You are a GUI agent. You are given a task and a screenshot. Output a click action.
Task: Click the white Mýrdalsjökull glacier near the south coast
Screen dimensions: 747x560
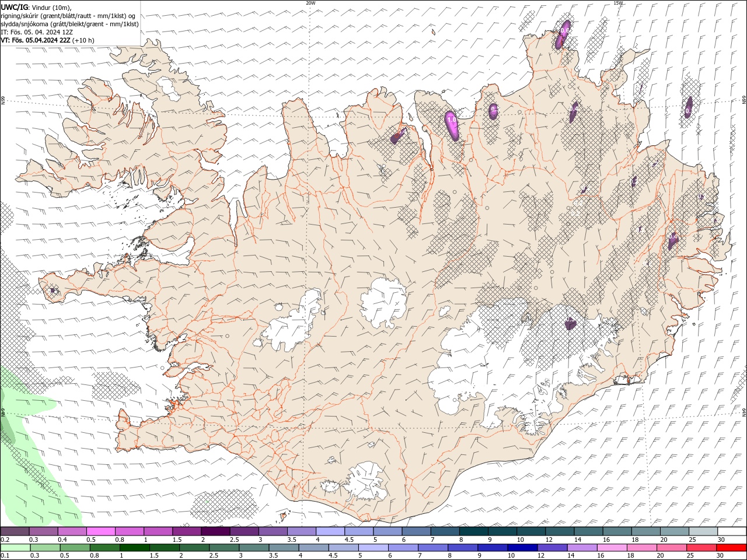coord(366,481)
